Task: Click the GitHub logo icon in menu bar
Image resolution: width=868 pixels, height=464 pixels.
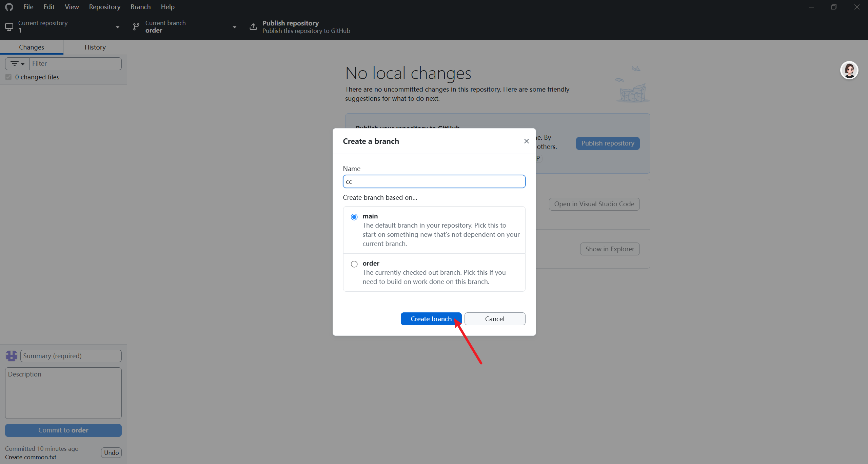Action: click(x=9, y=7)
